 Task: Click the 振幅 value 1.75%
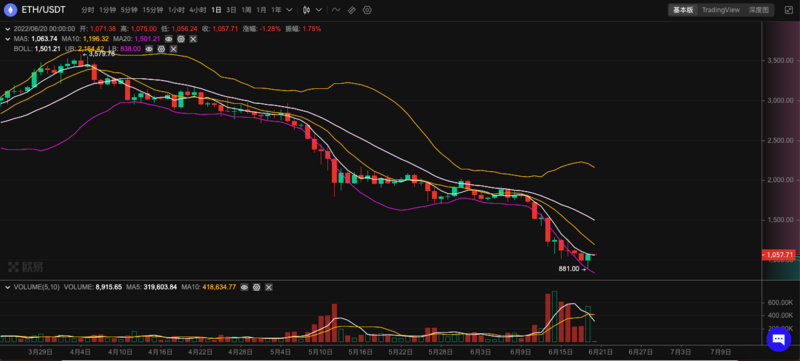pyautogui.click(x=312, y=29)
